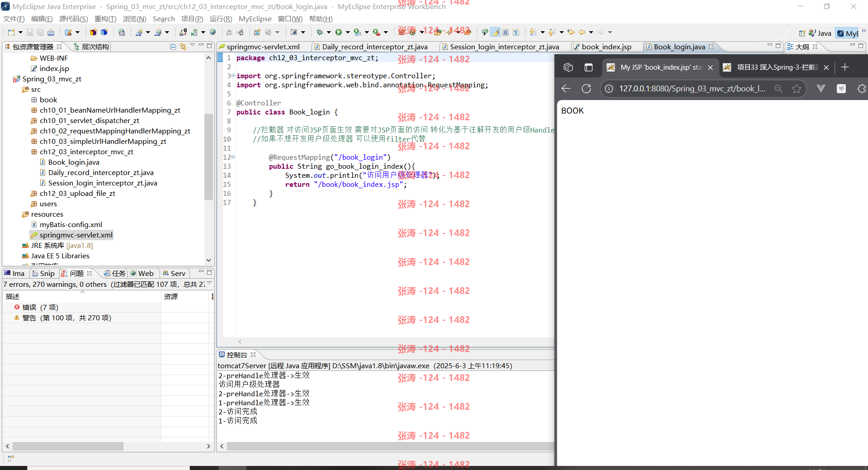
Task: Click the New file wizard icon
Action: (11, 32)
